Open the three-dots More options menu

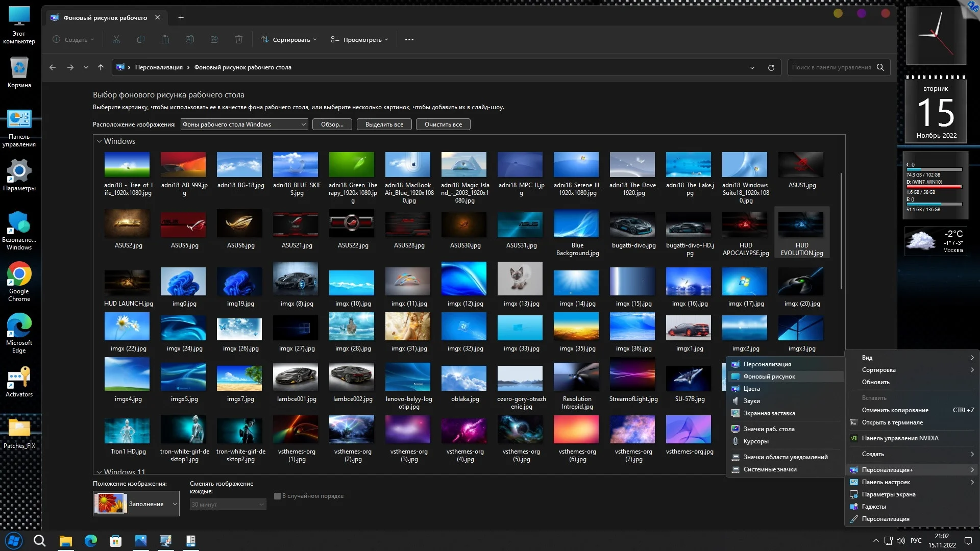(409, 40)
